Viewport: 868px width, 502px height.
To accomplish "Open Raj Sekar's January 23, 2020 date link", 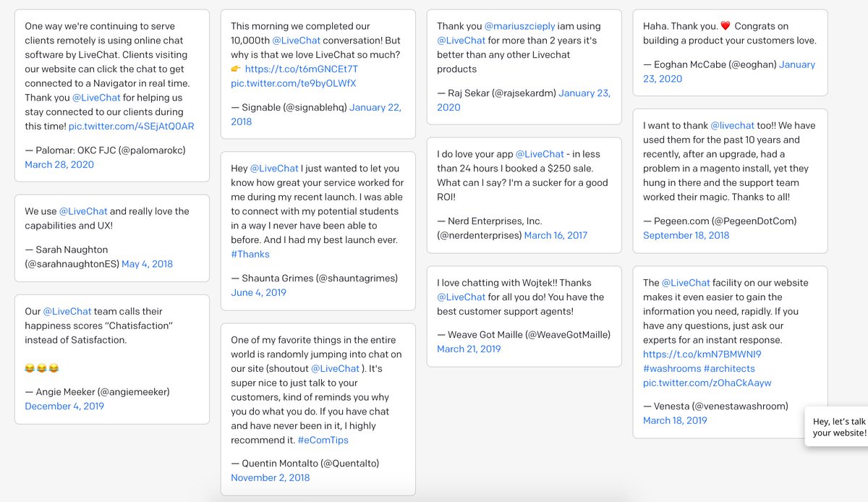I will point(524,100).
